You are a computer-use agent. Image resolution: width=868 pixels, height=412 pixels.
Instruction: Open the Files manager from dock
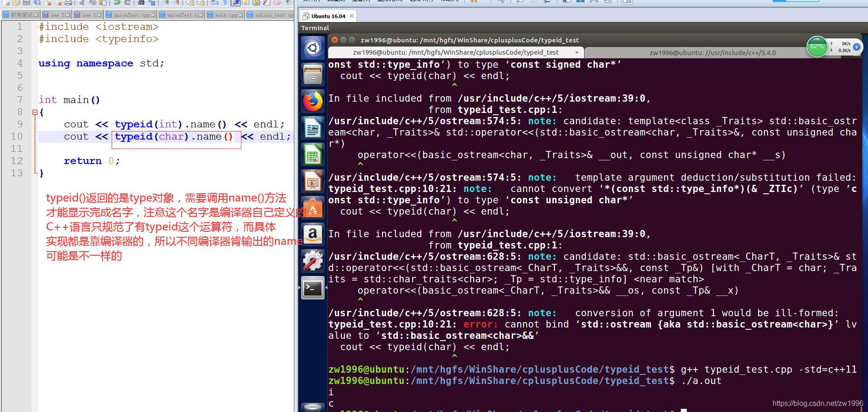tap(313, 74)
